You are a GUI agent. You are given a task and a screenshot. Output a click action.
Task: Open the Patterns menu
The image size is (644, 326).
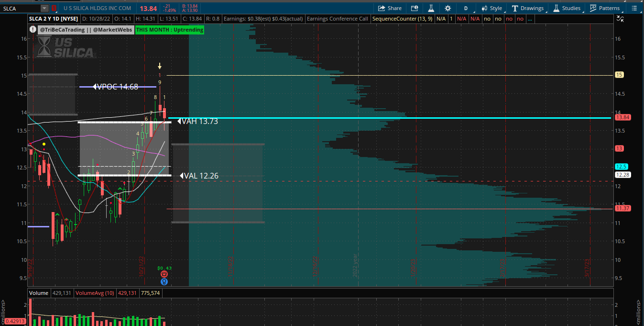[605, 8]
